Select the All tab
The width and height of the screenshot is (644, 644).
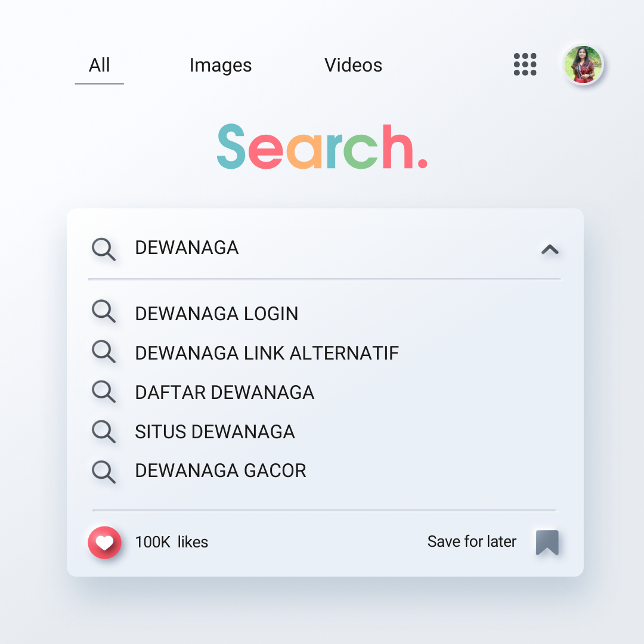coord(99,66)
